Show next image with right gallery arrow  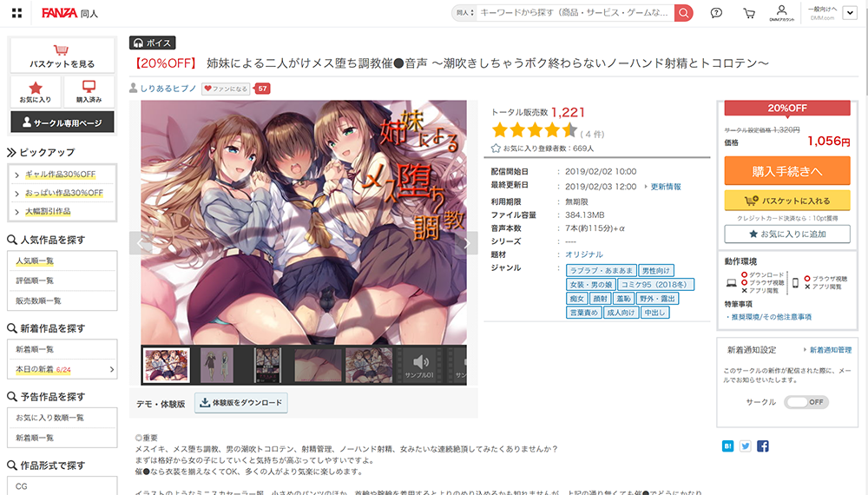(467, 243)
